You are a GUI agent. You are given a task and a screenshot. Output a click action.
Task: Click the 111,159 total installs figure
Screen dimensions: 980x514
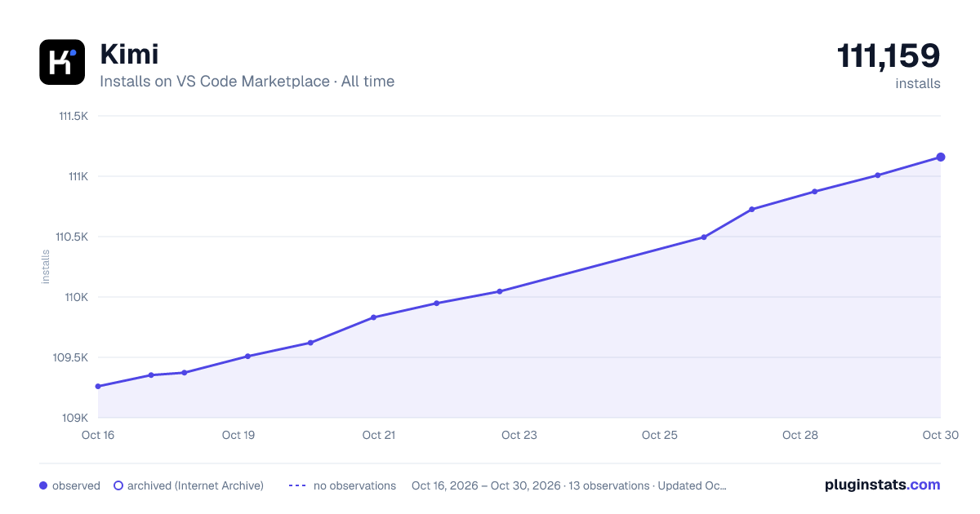(x=889, y=55)
